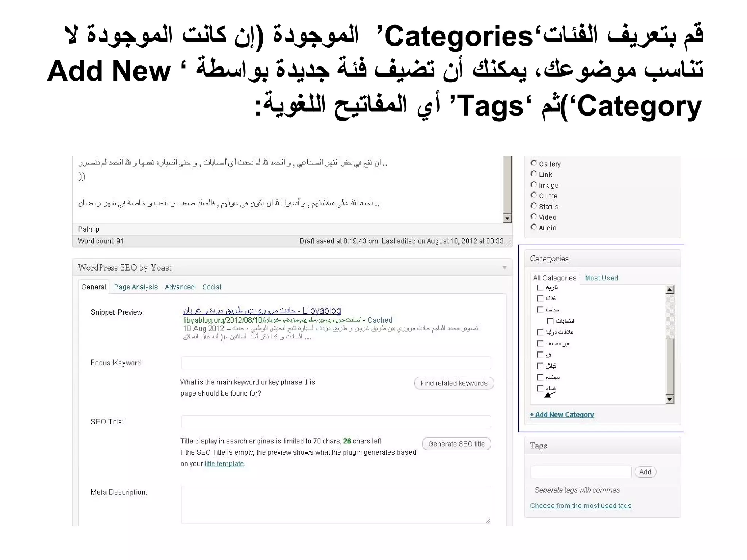
Task: Click the 'Word count: 91' status text
Action: coord(101,241)
